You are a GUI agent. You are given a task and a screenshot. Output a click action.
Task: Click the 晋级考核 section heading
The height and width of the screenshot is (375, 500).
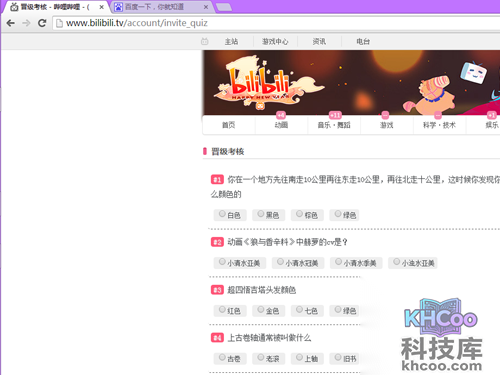click(228, 151)
